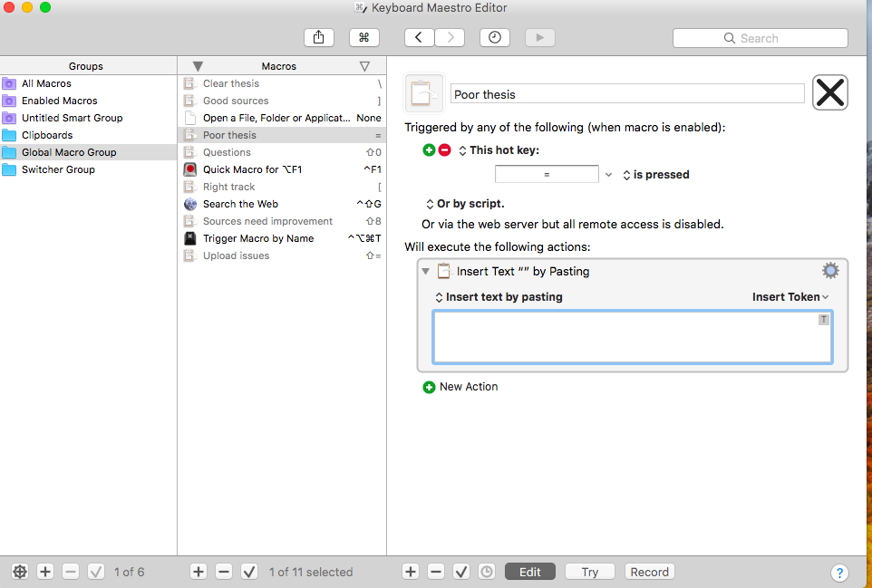The image size is (872, 588).
Task: Click the command-key toolbar button
Action: [363, 37]
